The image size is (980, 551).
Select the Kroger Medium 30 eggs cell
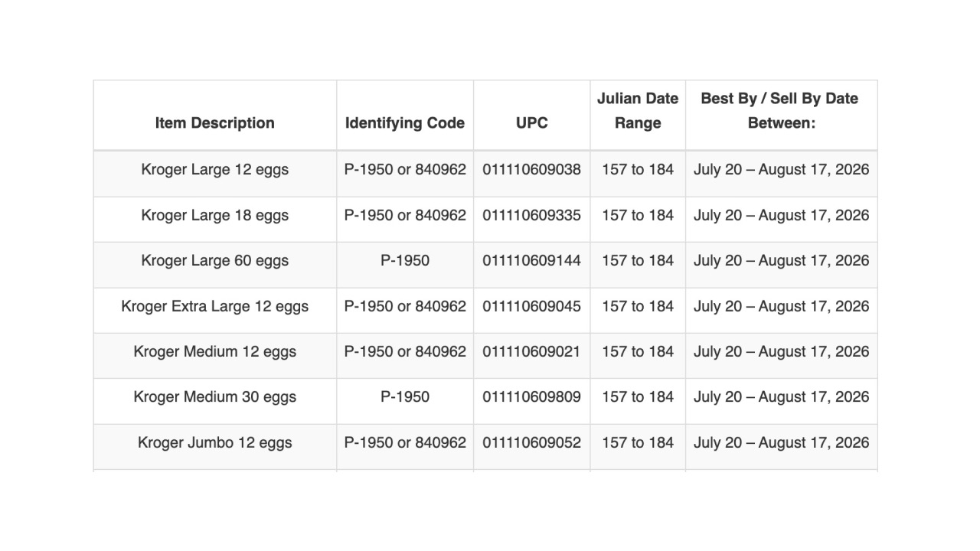[215, 396]
